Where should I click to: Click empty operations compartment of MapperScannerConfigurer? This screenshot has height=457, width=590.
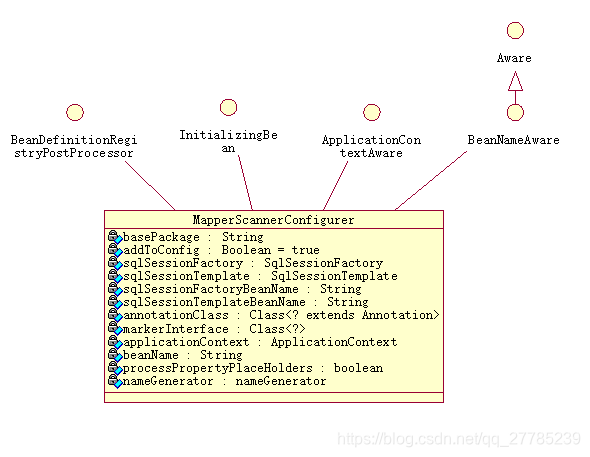[274, 397]
